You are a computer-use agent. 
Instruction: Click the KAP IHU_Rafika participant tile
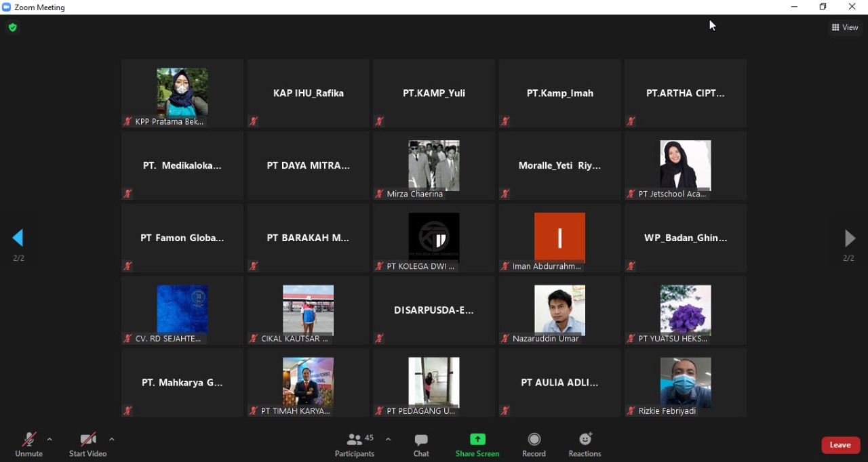308,93
